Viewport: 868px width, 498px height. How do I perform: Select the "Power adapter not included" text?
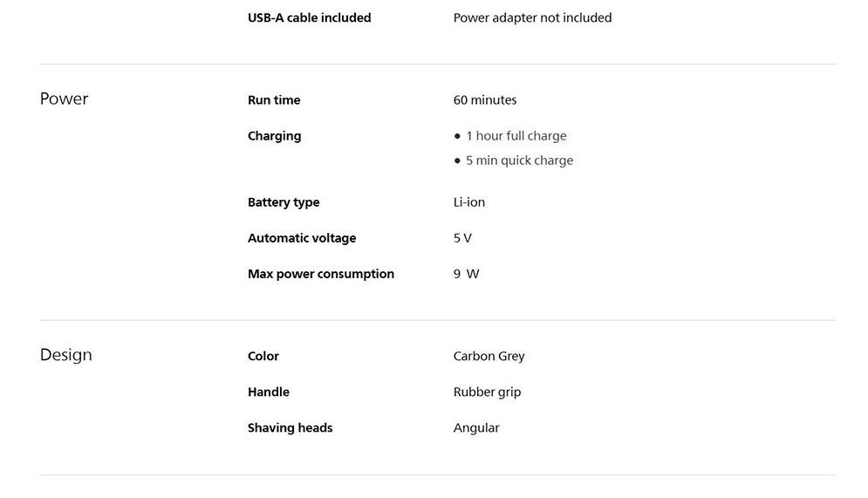pyautogui.click(x=532, y=17)
